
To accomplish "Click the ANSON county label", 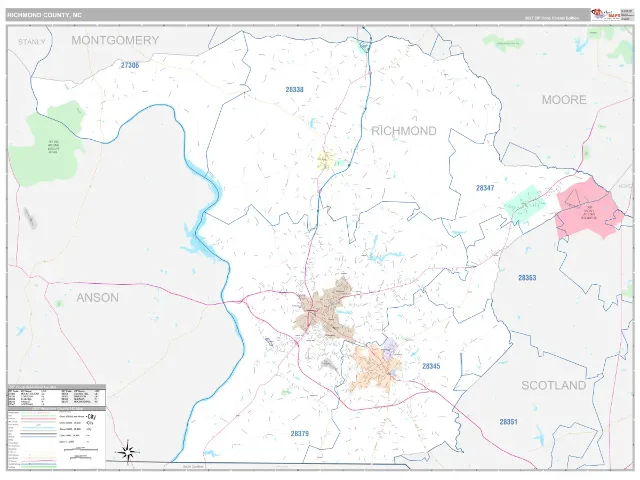I will [98, 298].
